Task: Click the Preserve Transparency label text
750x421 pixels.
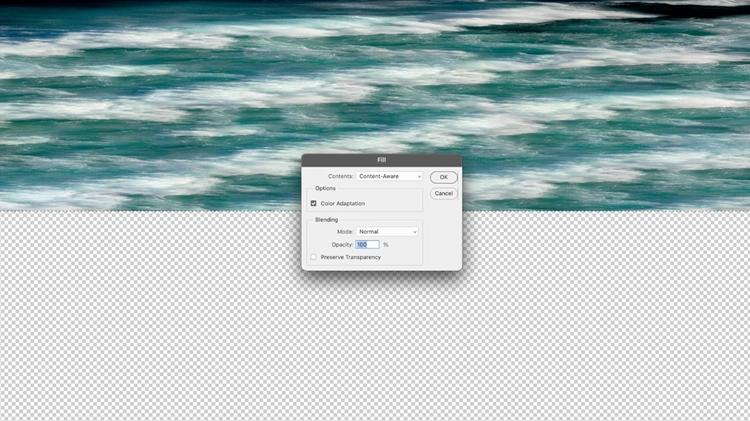Action: coord(351,257)
